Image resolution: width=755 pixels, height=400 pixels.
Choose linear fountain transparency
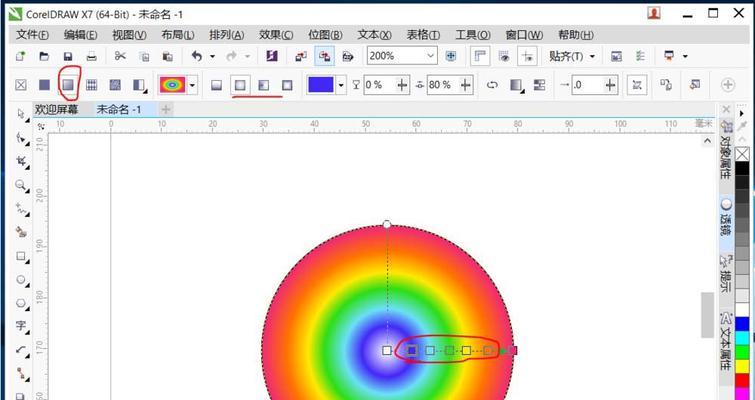(217, 85)
